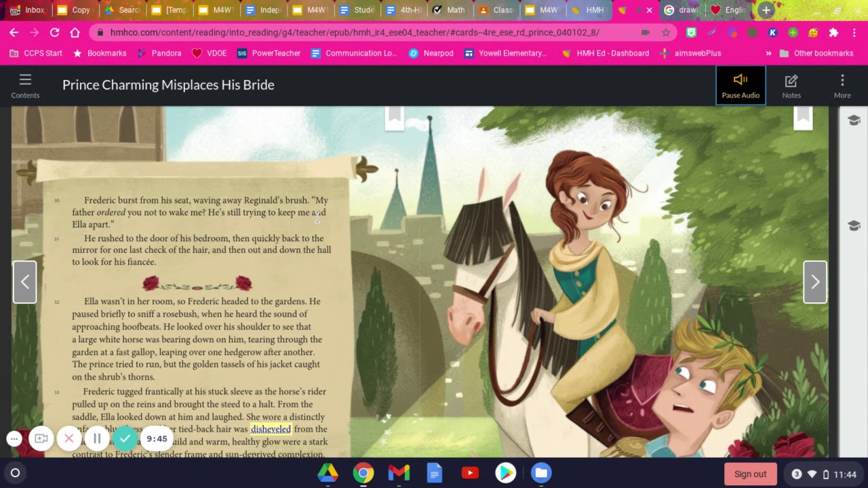Open the Files app from the shelf
The width and height of the screenshot is (868, 488).
[x=540, y=473]
